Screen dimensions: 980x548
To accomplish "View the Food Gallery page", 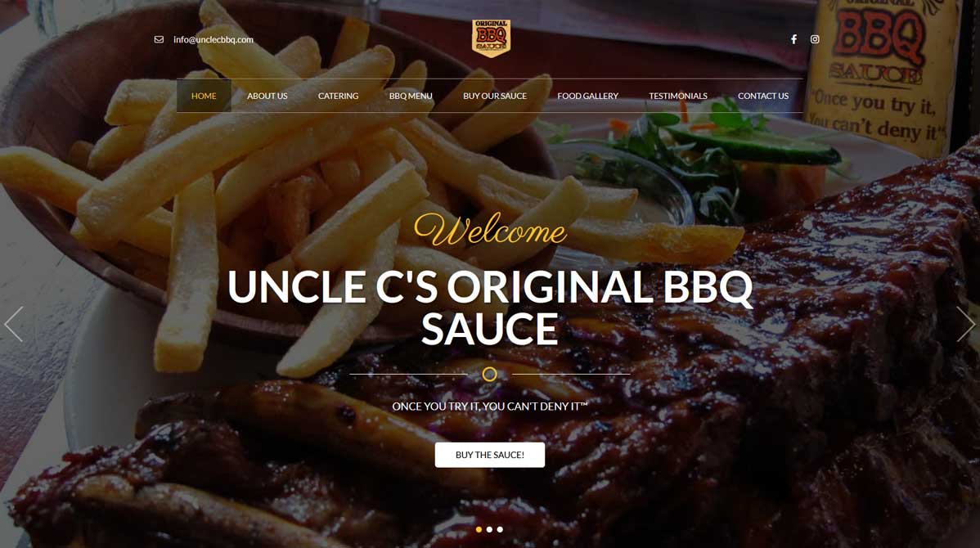I will (x=587, y=96).
